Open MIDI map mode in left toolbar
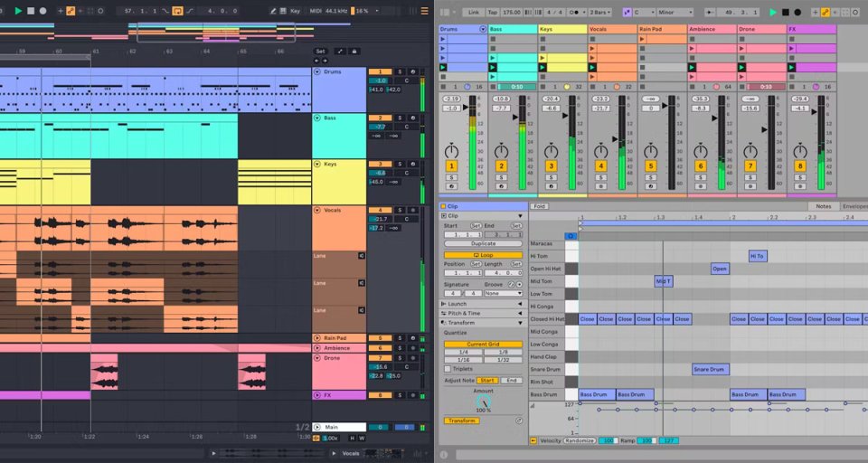Screen dimensions: 868x463 (x=316, y=11)
